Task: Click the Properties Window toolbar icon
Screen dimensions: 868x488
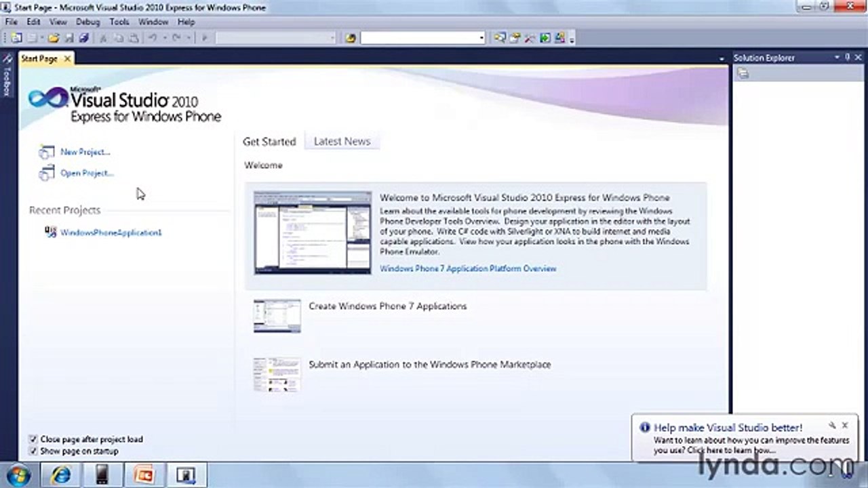Action: [x=515, y=38]
